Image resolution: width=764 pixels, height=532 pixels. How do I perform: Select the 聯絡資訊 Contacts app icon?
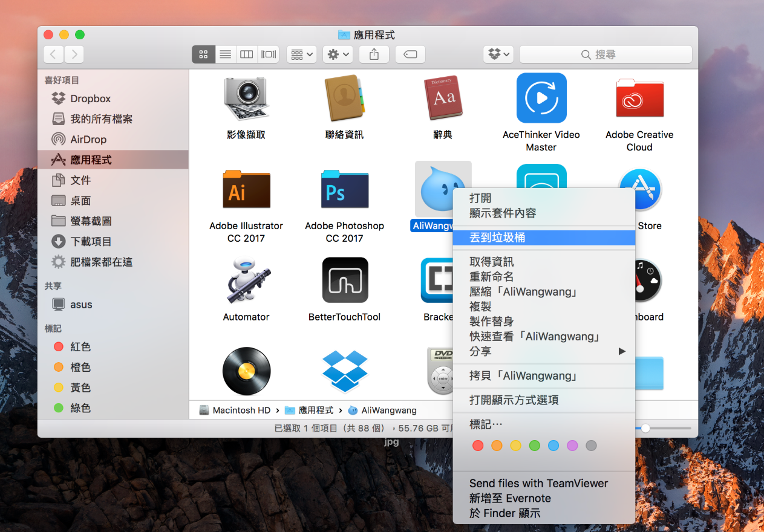344,99
